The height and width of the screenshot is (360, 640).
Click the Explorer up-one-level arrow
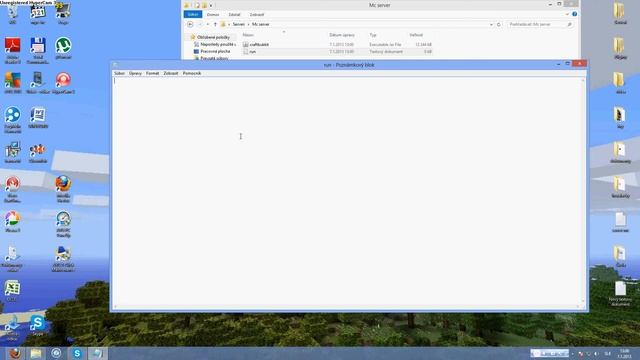point(215,24)
